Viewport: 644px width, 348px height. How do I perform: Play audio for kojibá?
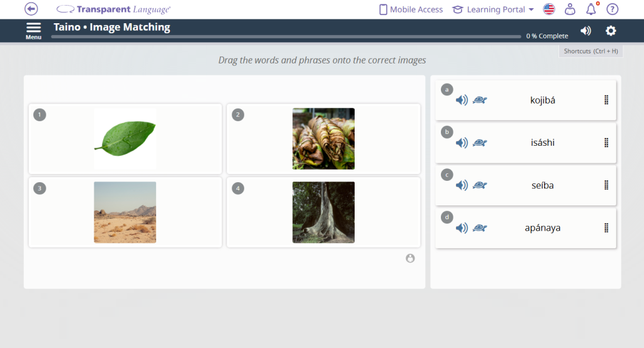462,100
